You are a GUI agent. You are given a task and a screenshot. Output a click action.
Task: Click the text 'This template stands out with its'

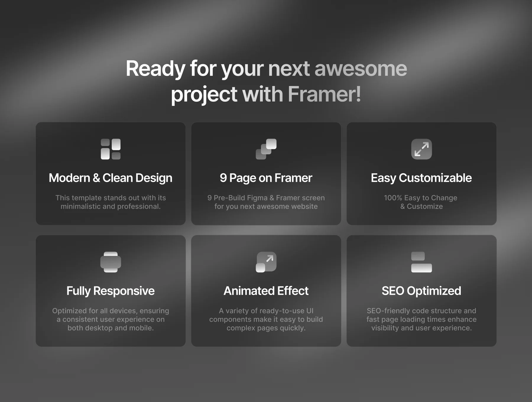click(111, 198)
